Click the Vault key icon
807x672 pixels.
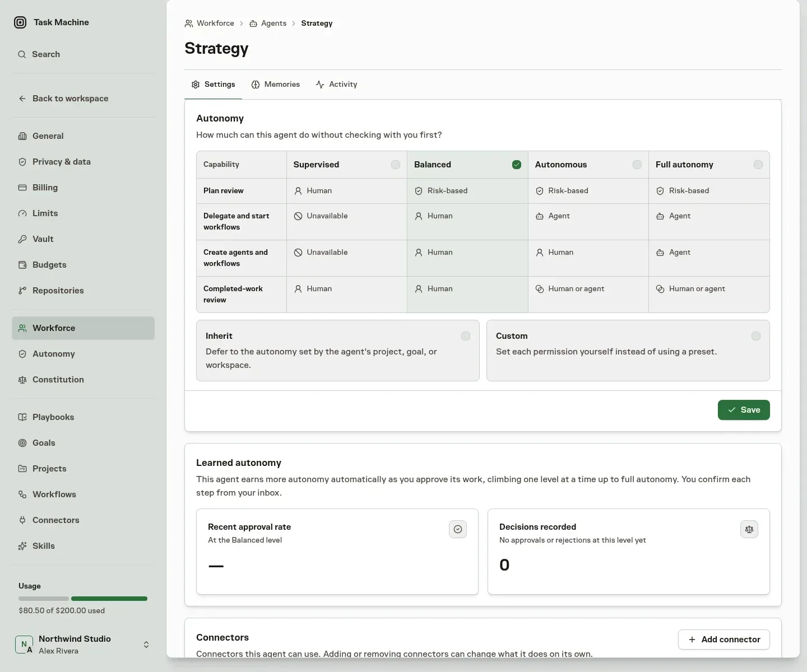22,239
